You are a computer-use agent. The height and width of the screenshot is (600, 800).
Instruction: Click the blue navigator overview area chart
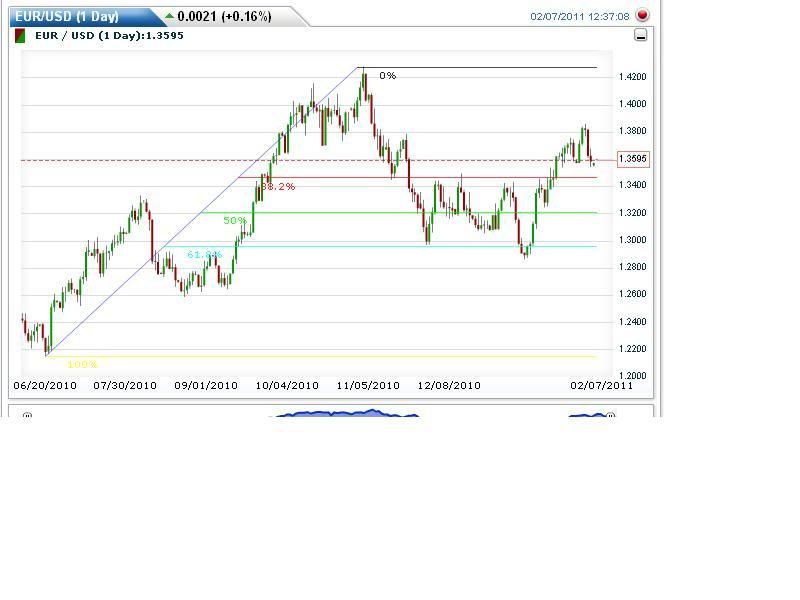pyautogui.click(x=347, y=413)
